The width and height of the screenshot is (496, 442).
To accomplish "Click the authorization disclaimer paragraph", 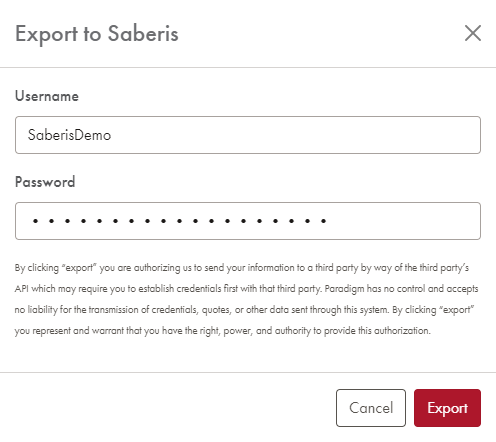I will coord(246,299).
